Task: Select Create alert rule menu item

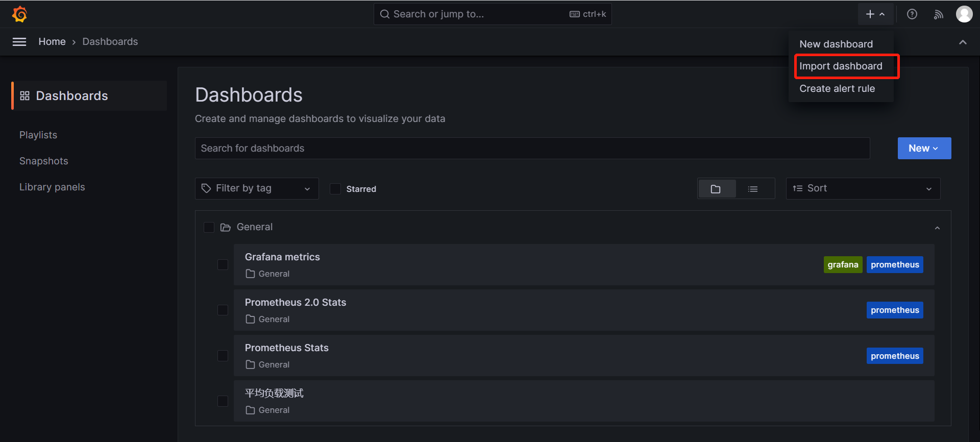Action: click(x=837, y=89)
